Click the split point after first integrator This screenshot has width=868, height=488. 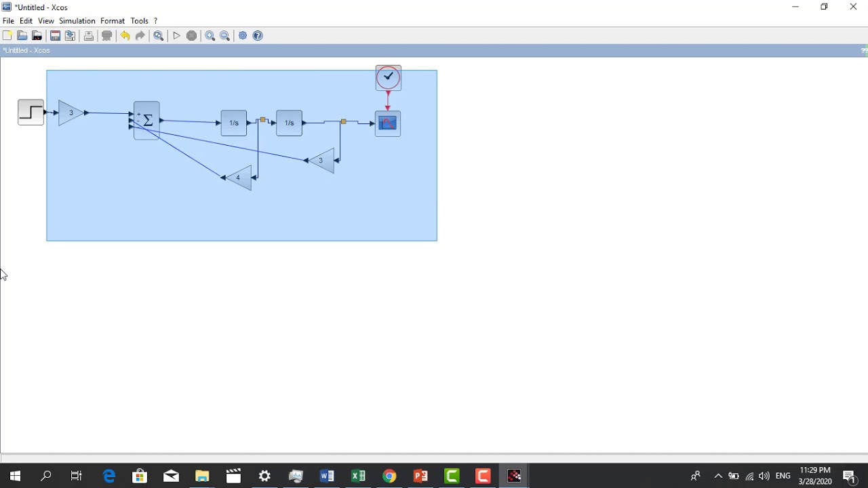(x=263, y=120)
